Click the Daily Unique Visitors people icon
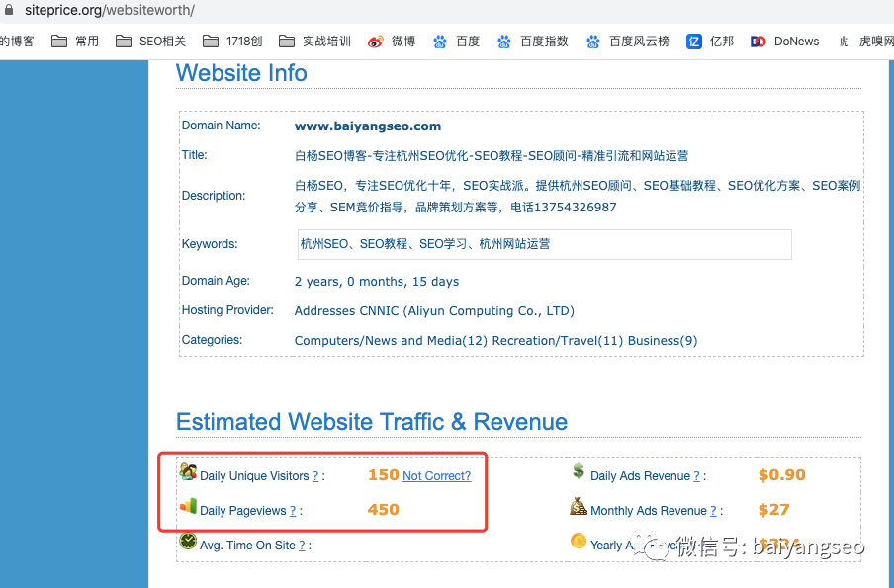Image resolution: width=894 pixels, height=588 pixels. coord(188,471)
